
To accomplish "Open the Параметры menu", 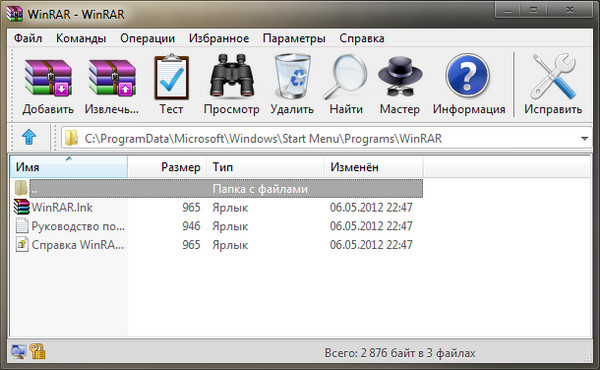I will 294,38.
